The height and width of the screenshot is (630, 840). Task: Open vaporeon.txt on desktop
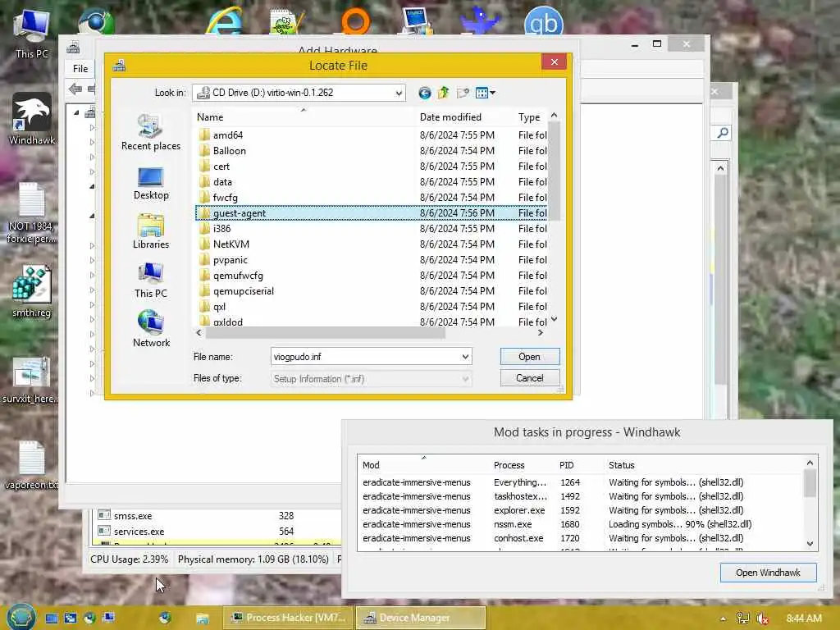coord(32,465)
